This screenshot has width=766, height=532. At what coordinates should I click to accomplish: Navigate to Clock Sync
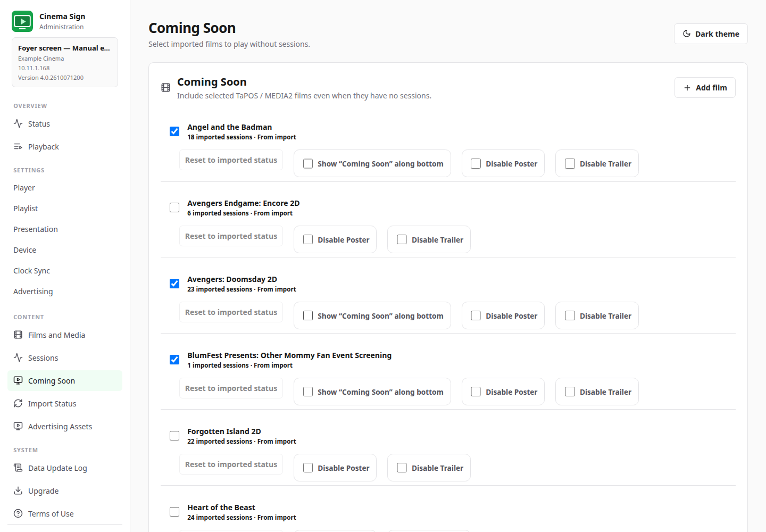click(65, 271)
